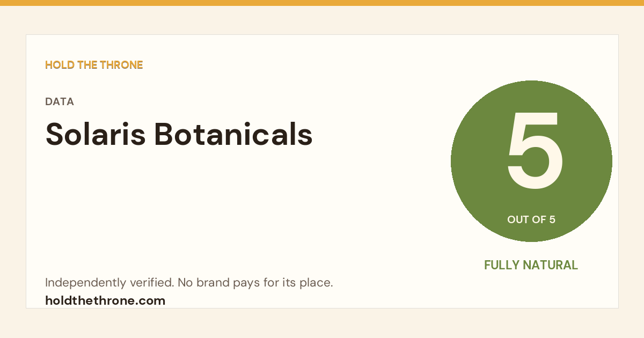644x338 pixels.
Task: Click the HOLD THE THRONE brand label
Action: pos(94,65)
